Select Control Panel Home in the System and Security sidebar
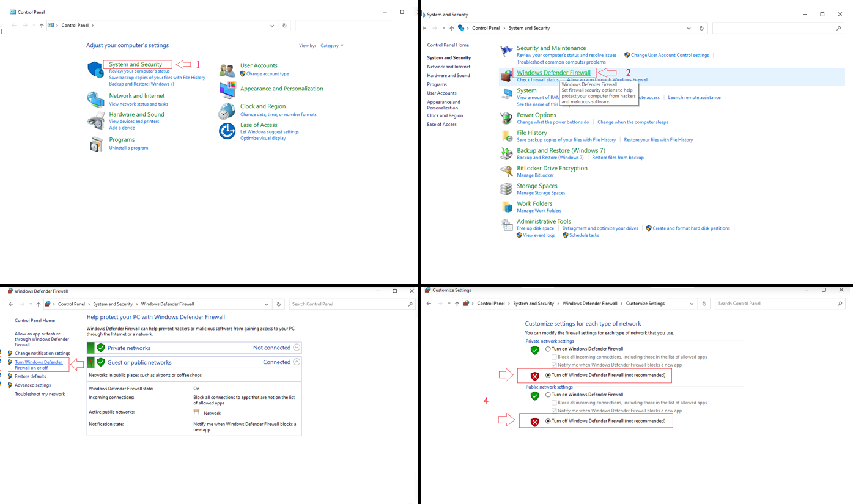Viewport: 853px width, 504px height. pyautogui.click(x=448, y=45)
